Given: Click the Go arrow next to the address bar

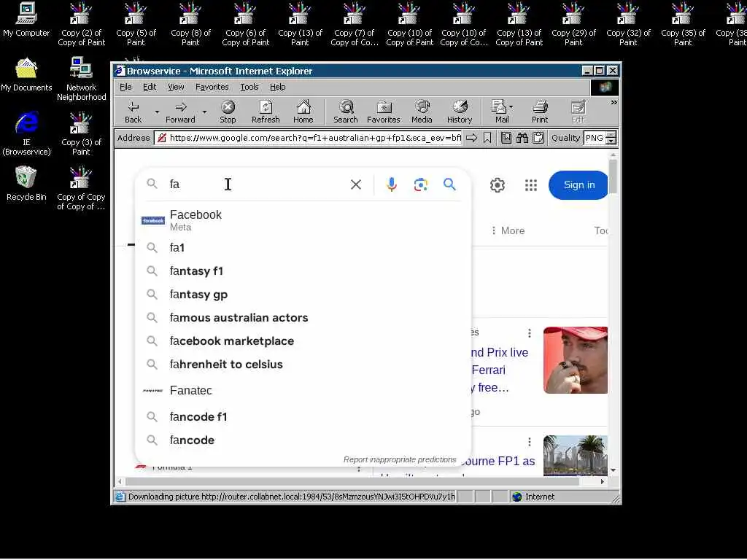Looking at the screenshot, I should click(x=472, y=138).
